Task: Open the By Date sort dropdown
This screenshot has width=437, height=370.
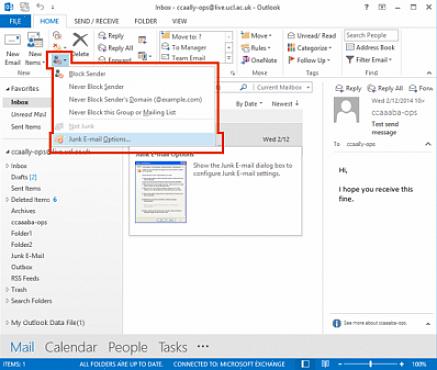Action: point(249,104)
